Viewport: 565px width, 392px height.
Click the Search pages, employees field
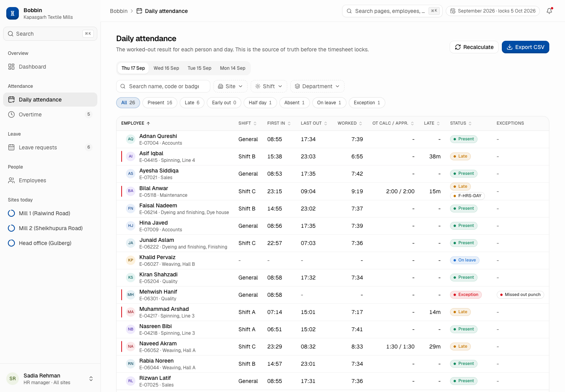tap(392, 11)
